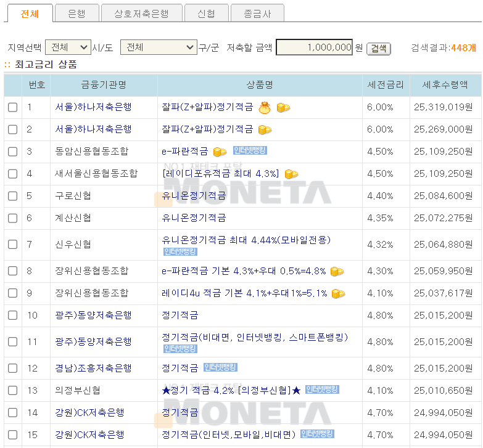483x448 pixels.
Task: Switch to 은행 tab
Action: (76, 14)
